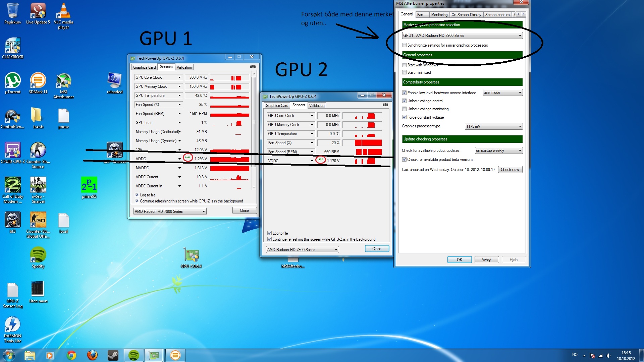644x362 pixels.
Task: Open GPU-Z Sensor Log file icon
Action: click(x=12, y=295)
